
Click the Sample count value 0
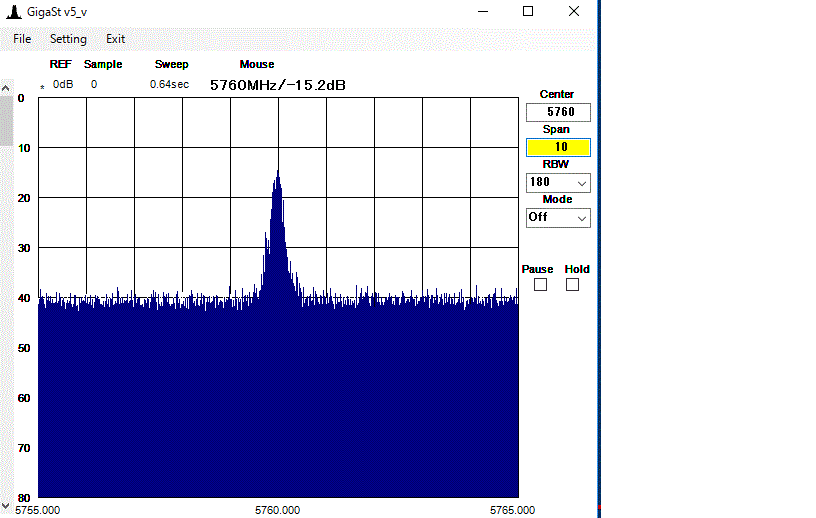coord(94,85)
